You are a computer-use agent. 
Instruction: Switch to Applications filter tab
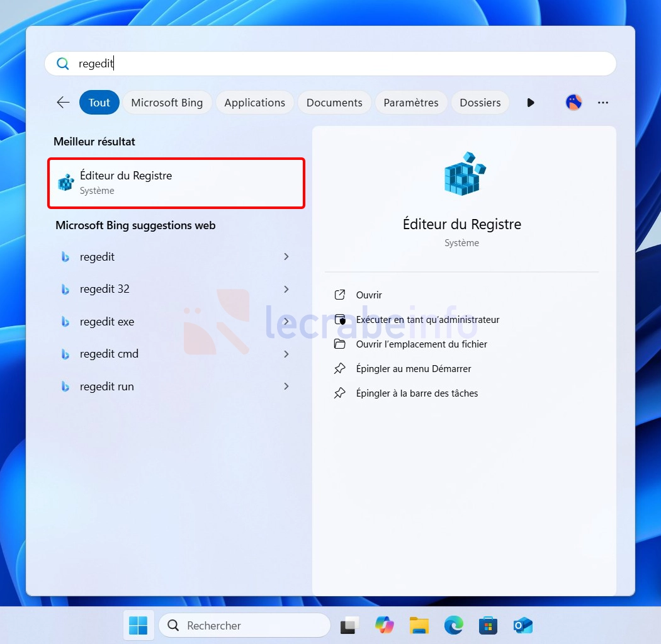click(x=254, y=103)
